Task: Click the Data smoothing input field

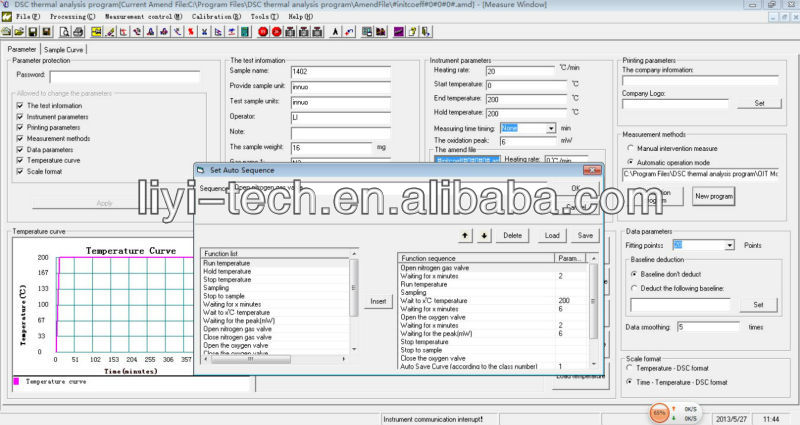Action: (x=708, y=327)
